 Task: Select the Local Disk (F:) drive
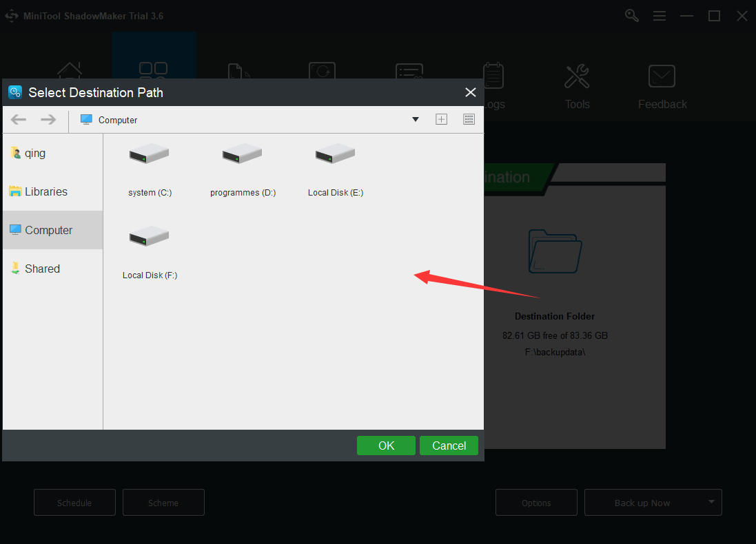(x=150, y=253)
